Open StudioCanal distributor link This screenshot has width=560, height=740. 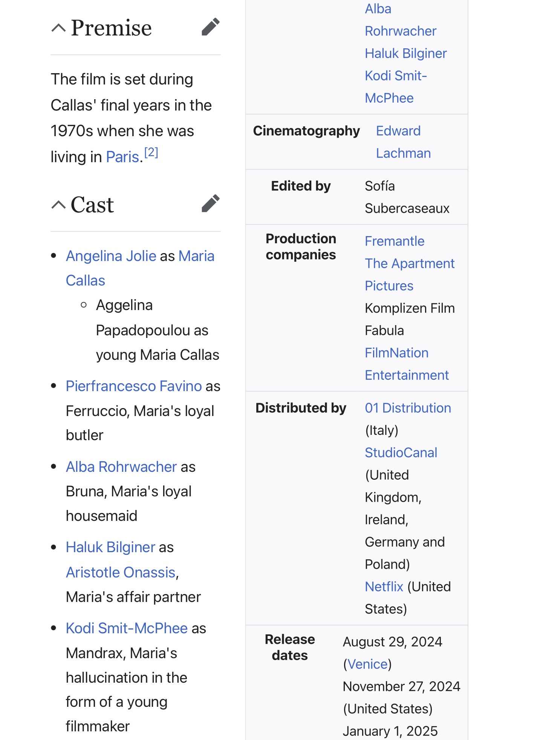[401, 453]
